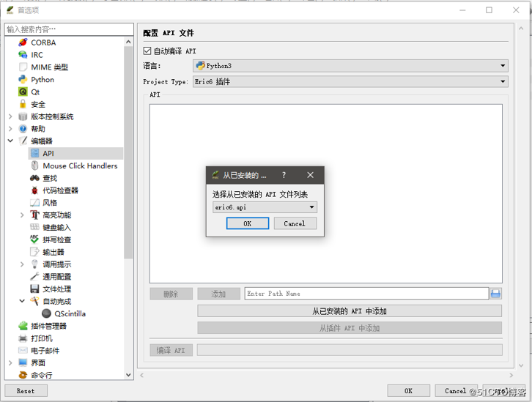Click the Mouse Click Handlers icon
Image resolution: width=532 pixels, height=402 pixels.
tap(34, 166)
